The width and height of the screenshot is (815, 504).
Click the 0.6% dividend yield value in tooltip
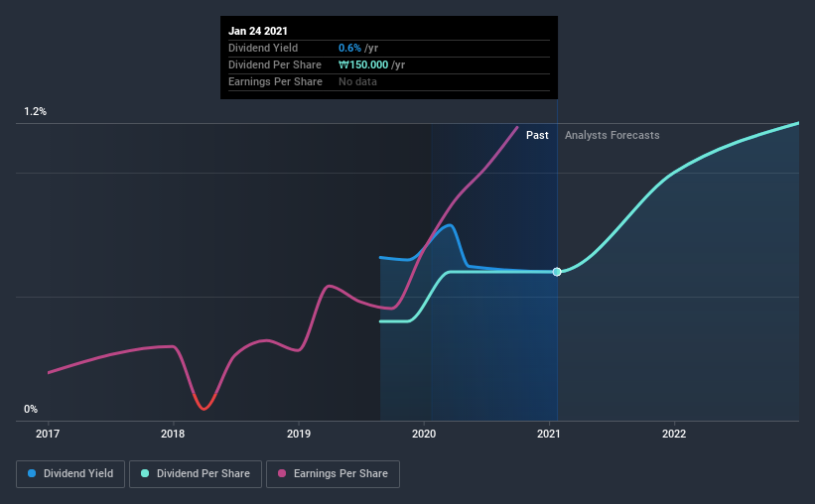[x=349, y=48]
